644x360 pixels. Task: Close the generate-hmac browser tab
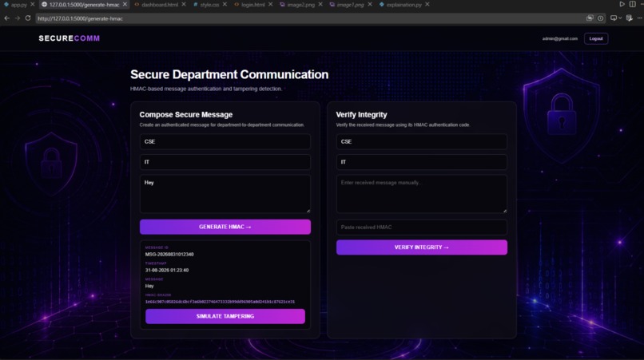pos(125,4)
